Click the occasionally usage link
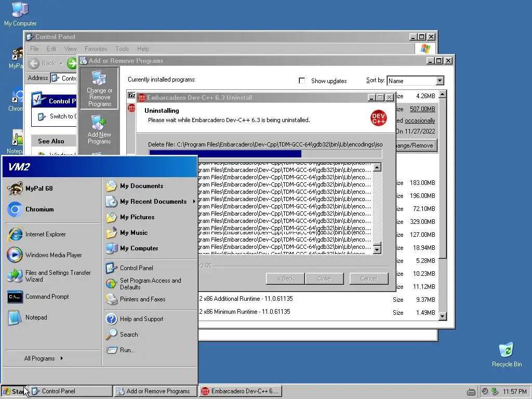Screen dimensions: 532x399 point(420,121)
